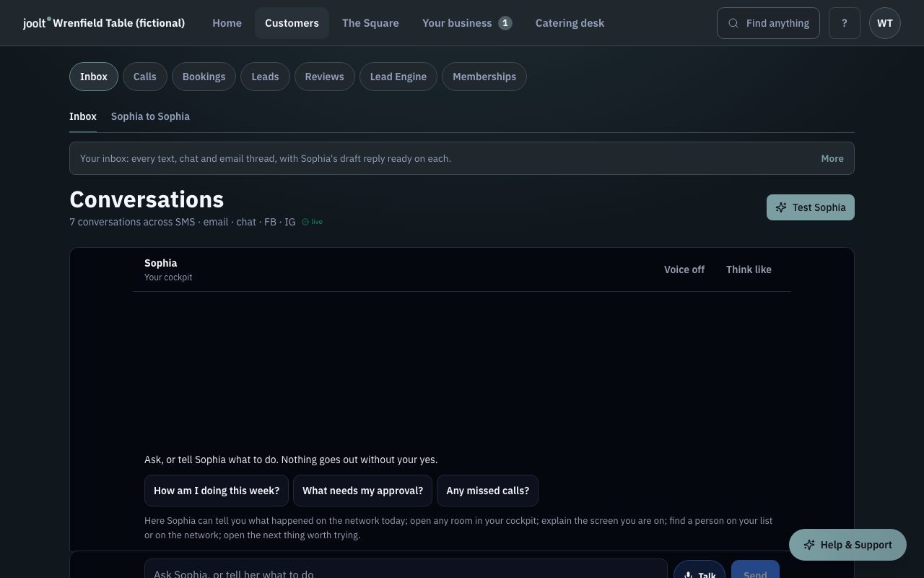
Task: Go to the Home tab
Action: 227,23
